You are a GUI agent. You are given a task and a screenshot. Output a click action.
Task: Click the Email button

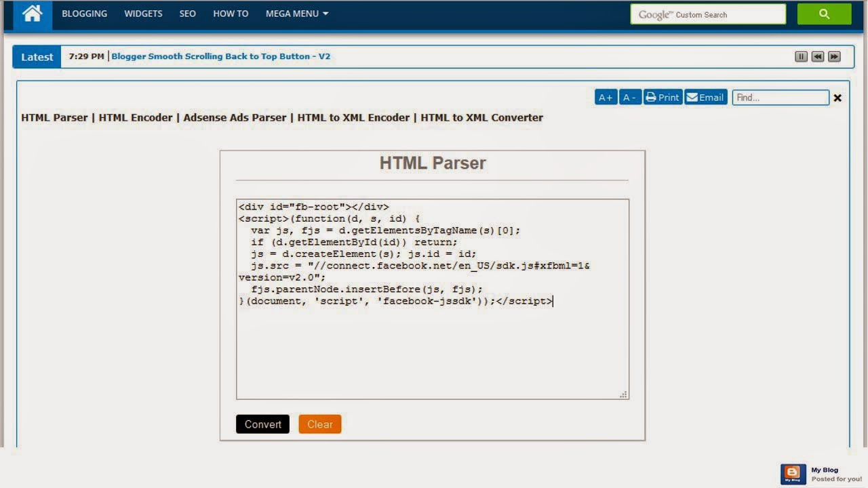706,98
